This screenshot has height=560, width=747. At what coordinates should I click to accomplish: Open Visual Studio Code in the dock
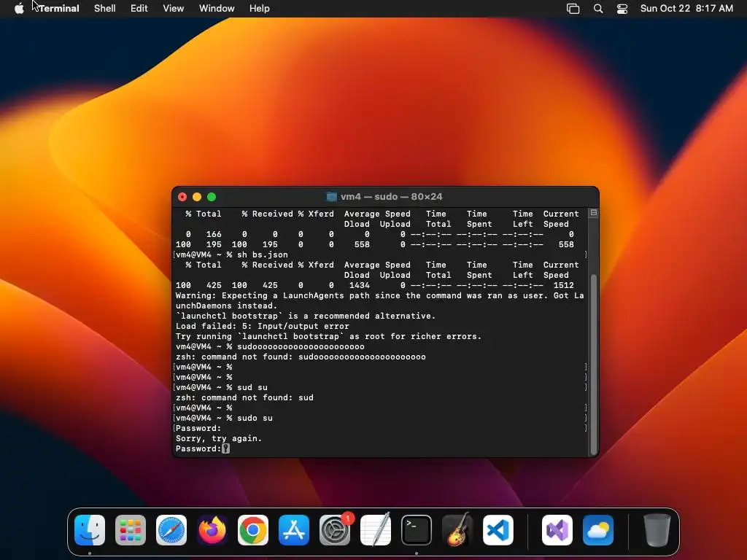tap(498, 530)
